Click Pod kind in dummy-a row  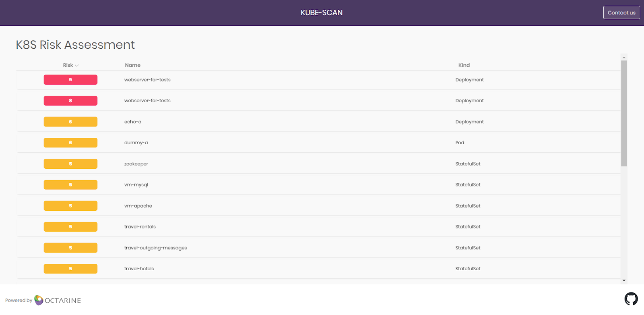click(460, 143)
